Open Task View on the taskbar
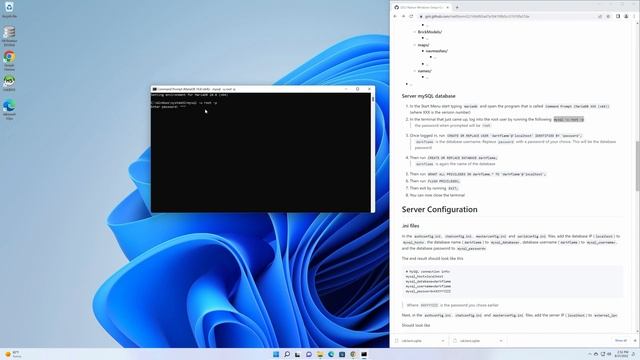The height and width of the screenshot is (360, 640). [298, 354]
